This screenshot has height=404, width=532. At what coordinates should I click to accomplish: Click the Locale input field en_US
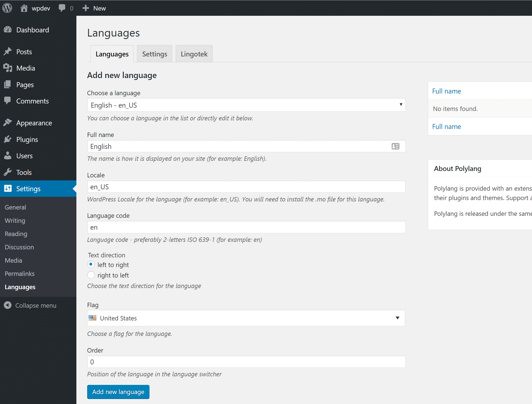point(246,187)
